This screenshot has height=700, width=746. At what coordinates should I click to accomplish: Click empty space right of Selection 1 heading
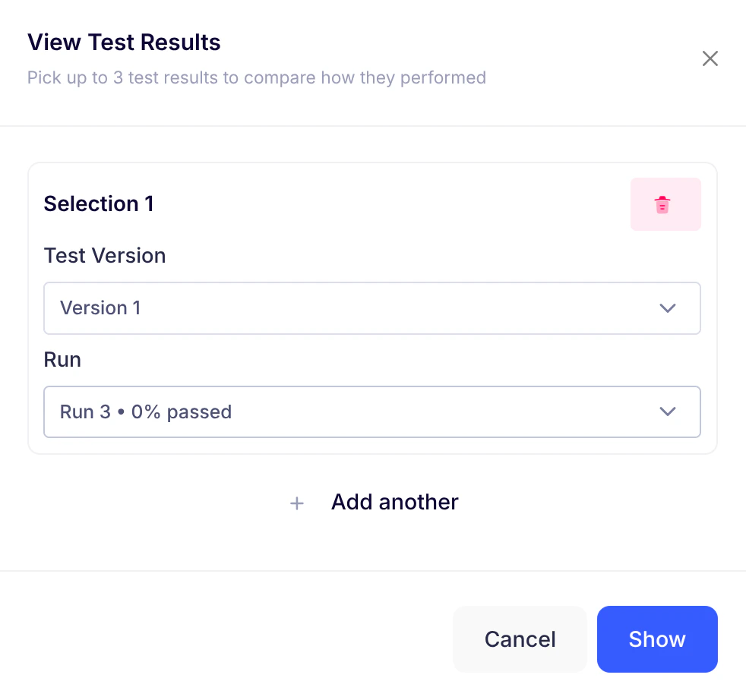(x=380, y=204)
